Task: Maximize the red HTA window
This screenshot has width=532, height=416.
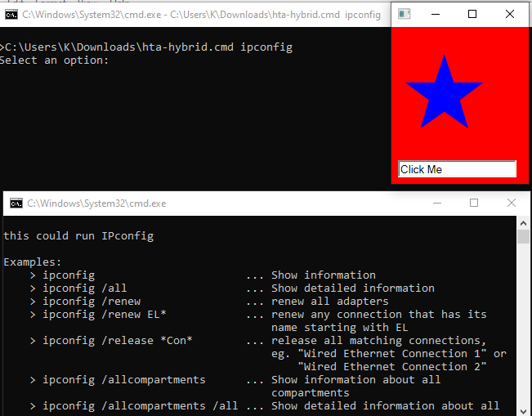Action: (472, 14)
